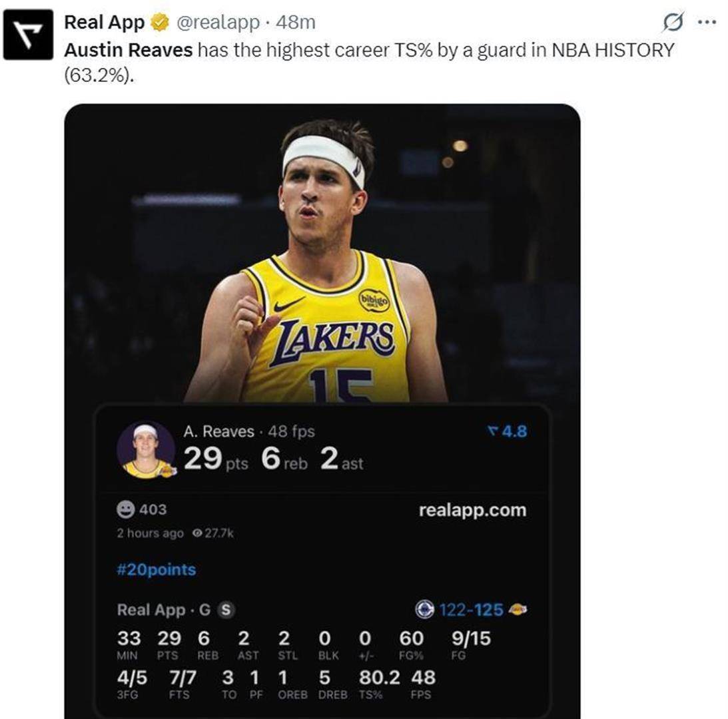
Task: Click the Real App display name
Action: 104,23
